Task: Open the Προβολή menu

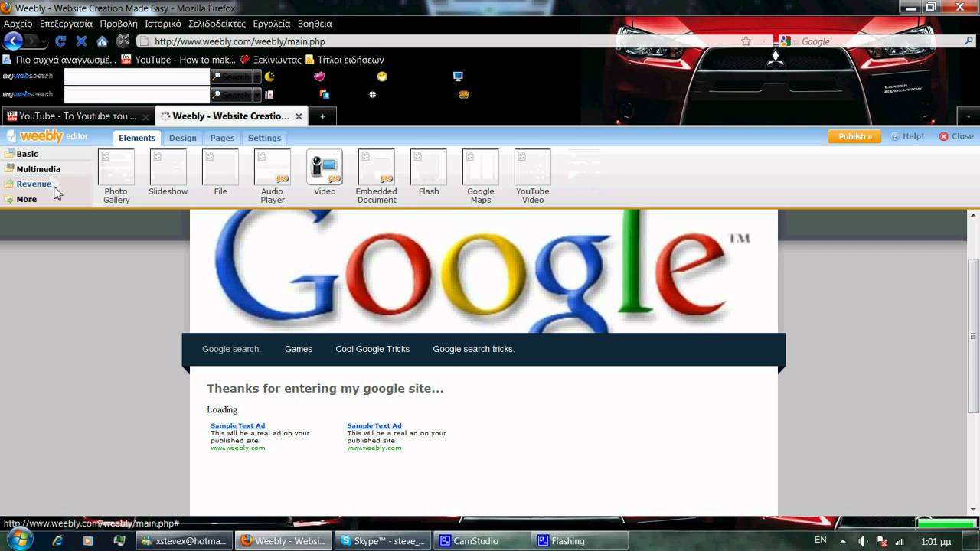Action: point(119,24)
